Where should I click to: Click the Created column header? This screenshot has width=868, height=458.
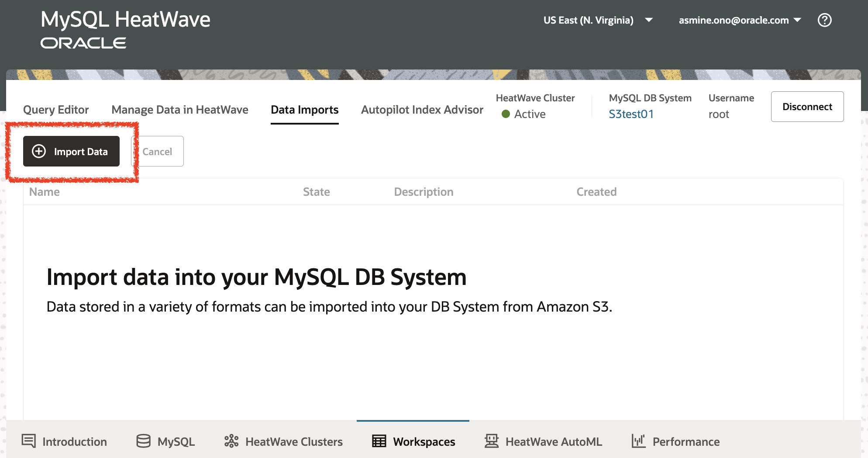click(x=596, y=192)
